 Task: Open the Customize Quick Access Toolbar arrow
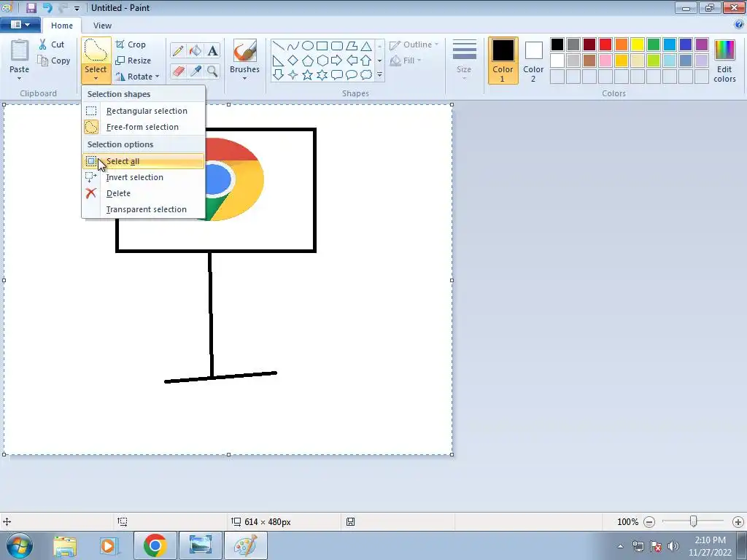click(77, 8)
